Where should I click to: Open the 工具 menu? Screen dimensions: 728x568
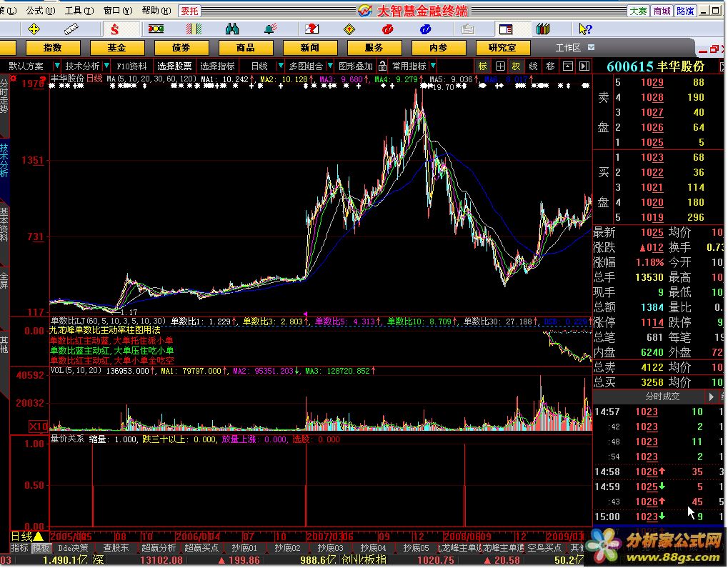79,10
